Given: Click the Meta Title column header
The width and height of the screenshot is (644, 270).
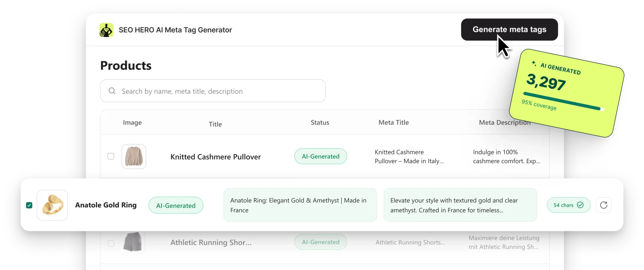Looking at the screenshot, I should pyautogui.click(x=394, y=123).
